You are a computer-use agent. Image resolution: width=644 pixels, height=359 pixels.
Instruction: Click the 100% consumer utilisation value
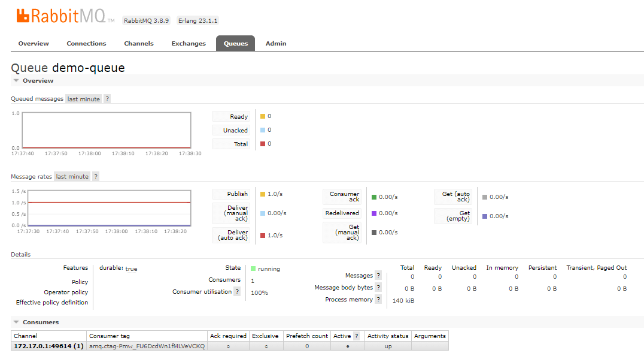pyautogui.click(x=260, y=293)
